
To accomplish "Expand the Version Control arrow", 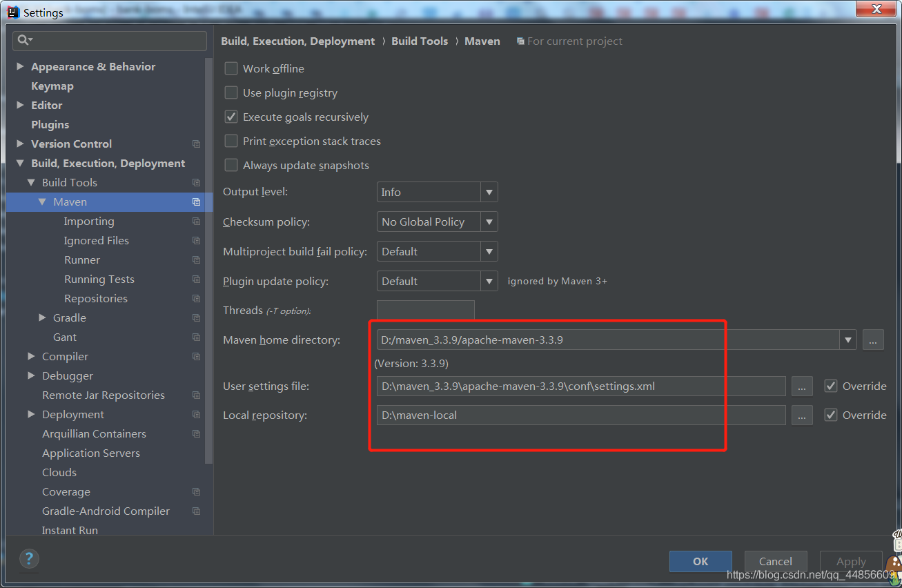I will [21, 144].
